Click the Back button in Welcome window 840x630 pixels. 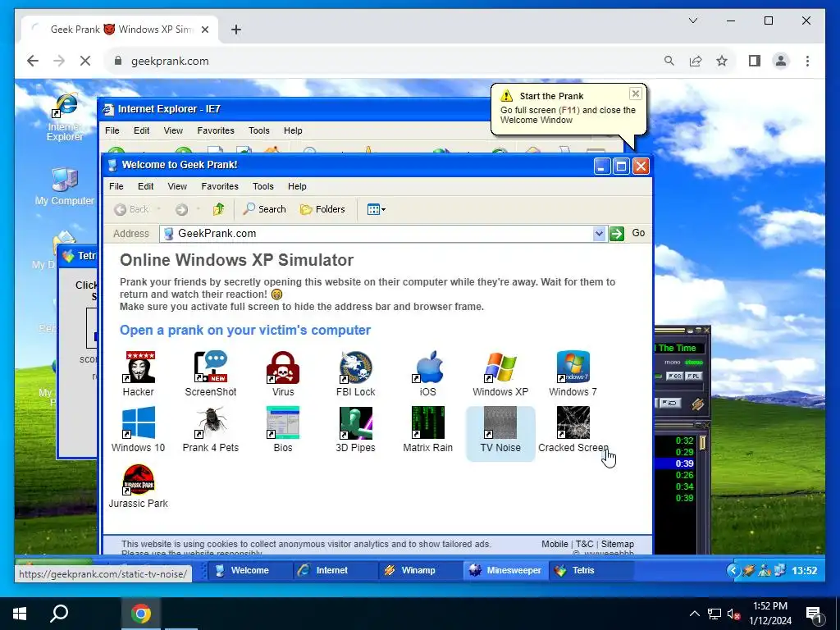tap(131, 209)
